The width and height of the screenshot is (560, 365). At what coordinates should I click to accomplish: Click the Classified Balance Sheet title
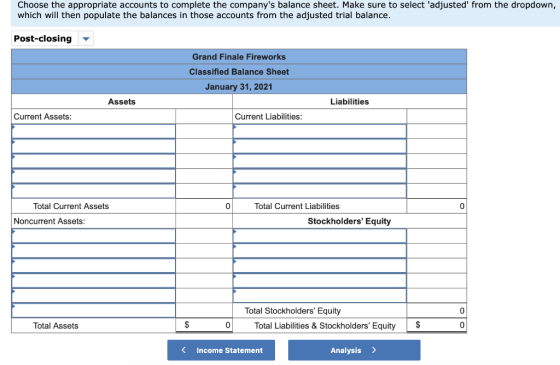coord(239,72)
